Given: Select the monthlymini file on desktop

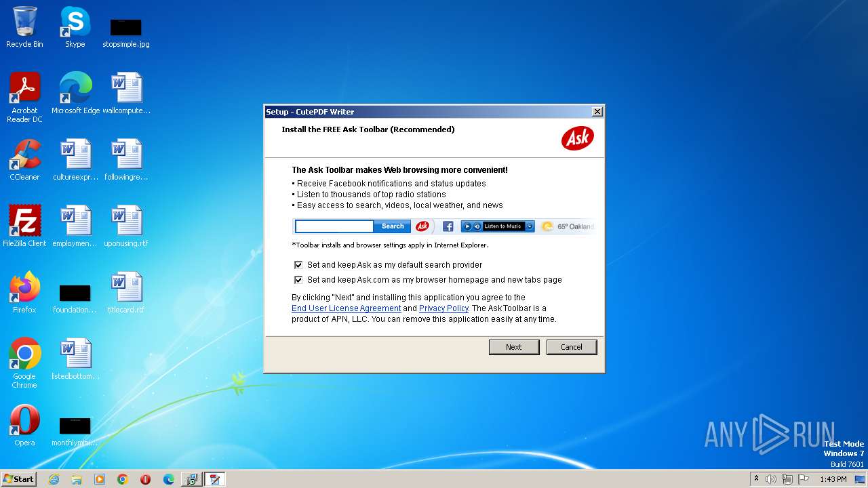Looking at the screenshot, I should coord(75,432).
